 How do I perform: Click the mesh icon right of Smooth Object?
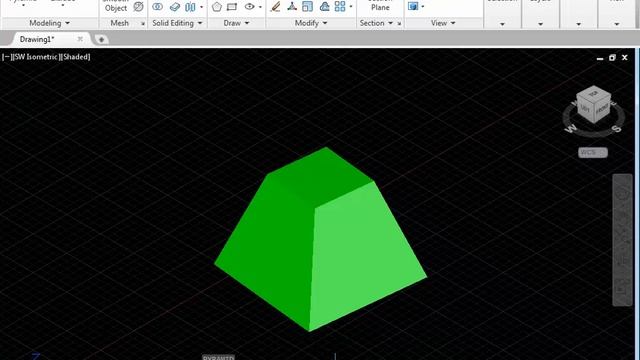[139, 7]
